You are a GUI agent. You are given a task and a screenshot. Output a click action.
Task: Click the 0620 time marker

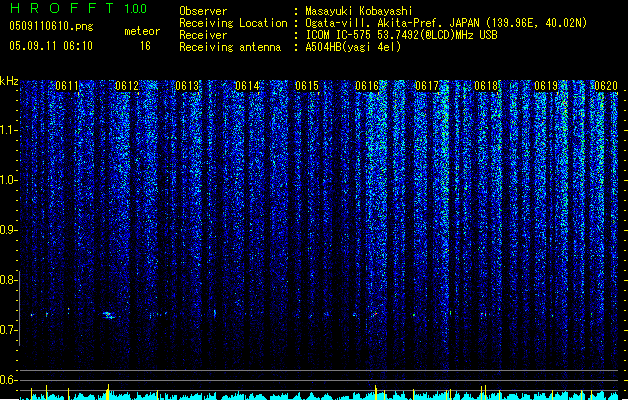click(606, 86)
